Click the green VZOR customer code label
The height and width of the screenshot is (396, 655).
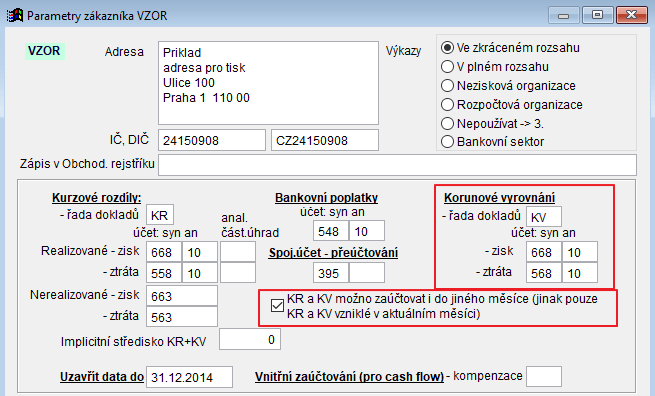pos(44,51)
